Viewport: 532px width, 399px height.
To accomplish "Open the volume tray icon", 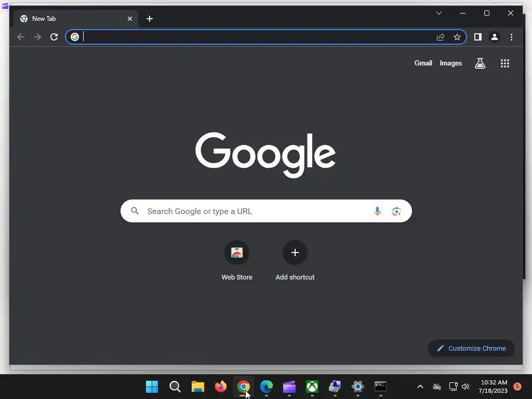I will click(x=465, y=387).
